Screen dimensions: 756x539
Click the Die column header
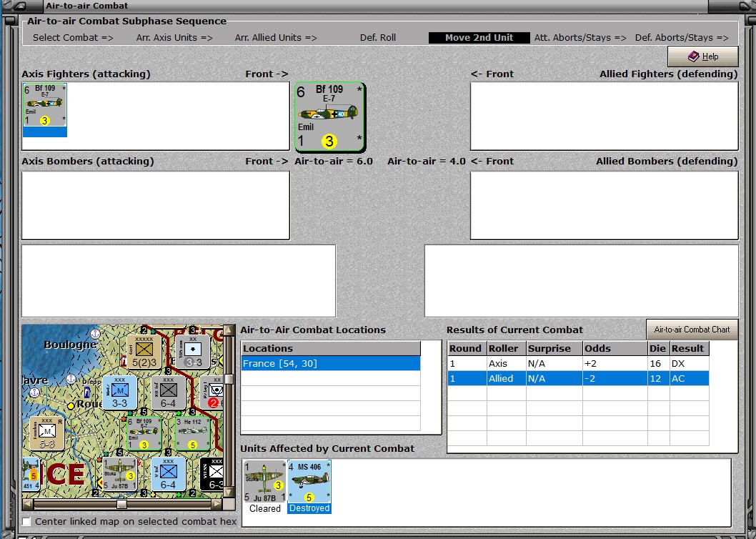pos(658,348)
